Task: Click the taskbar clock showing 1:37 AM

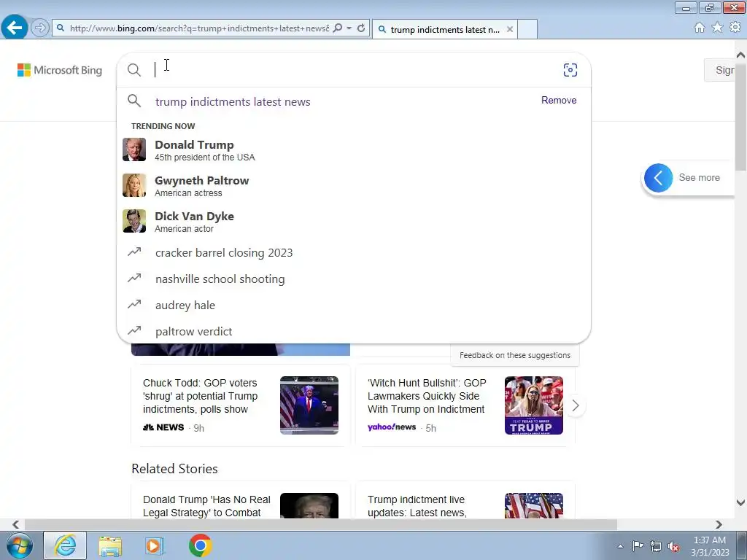Action: (x=710, y=546)
